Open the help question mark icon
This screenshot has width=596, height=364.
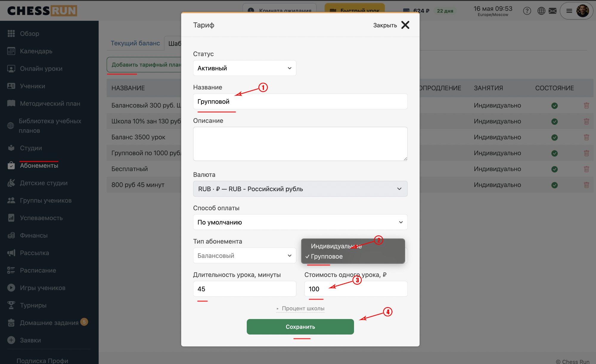pyautogui.click(x=527, y=11)
